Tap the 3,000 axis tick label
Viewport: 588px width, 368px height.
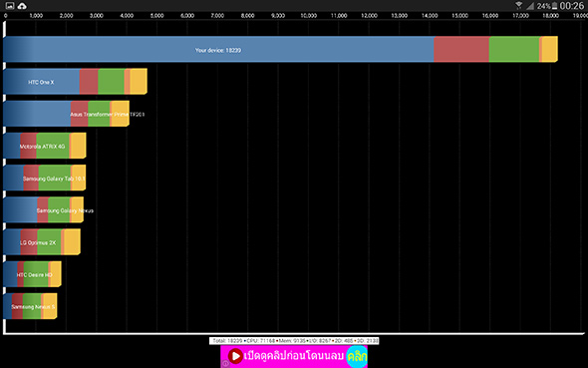point(97,16)
